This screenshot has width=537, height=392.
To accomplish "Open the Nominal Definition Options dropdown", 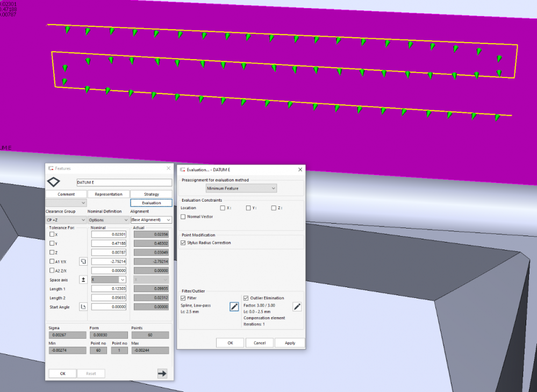I will coord(108,220).
